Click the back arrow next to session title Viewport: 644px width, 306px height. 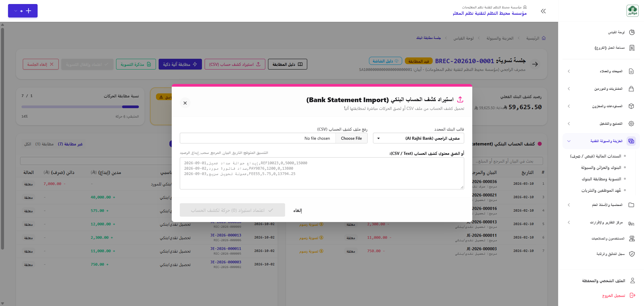tap(535, 64)
